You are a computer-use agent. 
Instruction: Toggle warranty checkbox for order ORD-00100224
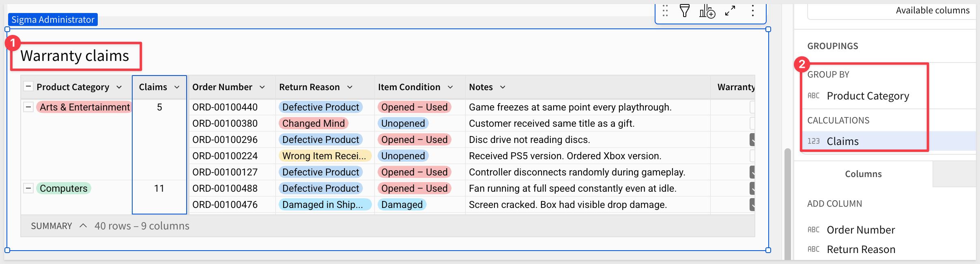click(x=752, y=156)
